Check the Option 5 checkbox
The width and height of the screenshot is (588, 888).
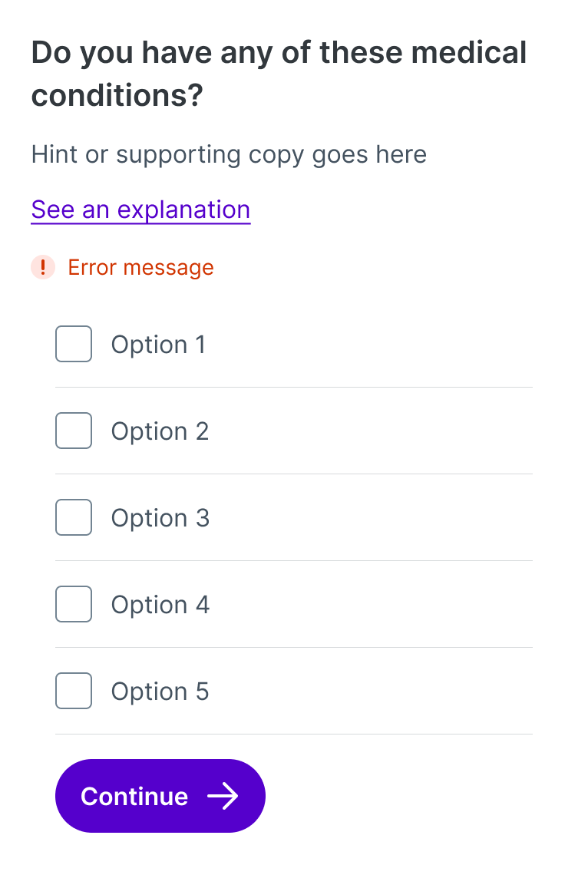(x=73, y=691)
